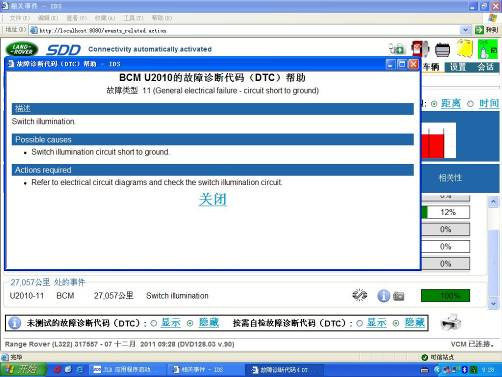Viewport: 502px width, 377px height.
Task: Select the 时间 (time) radio button
Action: point(470,104)
